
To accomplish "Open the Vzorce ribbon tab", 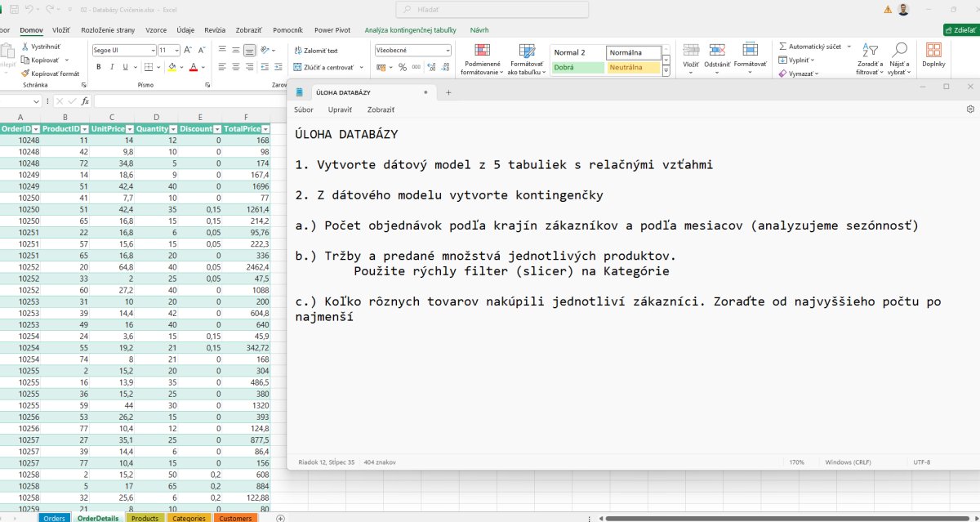I will pyautogui.click(x=155, y=30).
